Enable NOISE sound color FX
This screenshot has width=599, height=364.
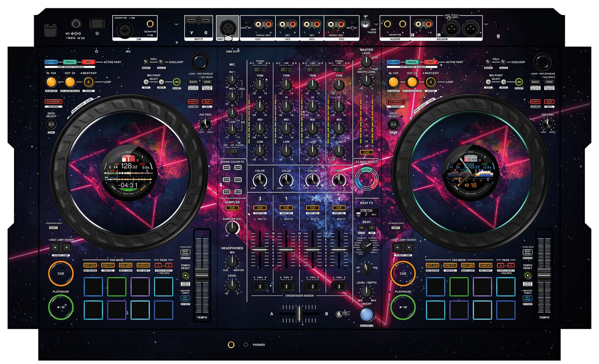(x=226, y=191)
